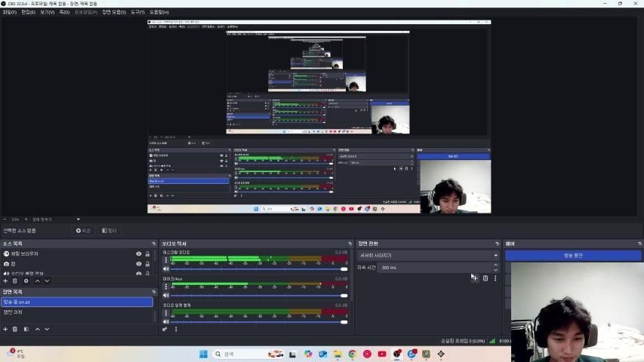644x362 pixels.
Task: Delete the scene transition with the trash icon
Action: [485, 278]
